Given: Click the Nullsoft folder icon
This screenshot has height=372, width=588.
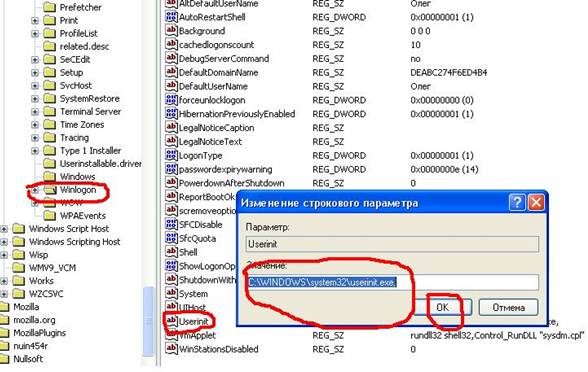Looking at the screenshot, I should 4,359.
